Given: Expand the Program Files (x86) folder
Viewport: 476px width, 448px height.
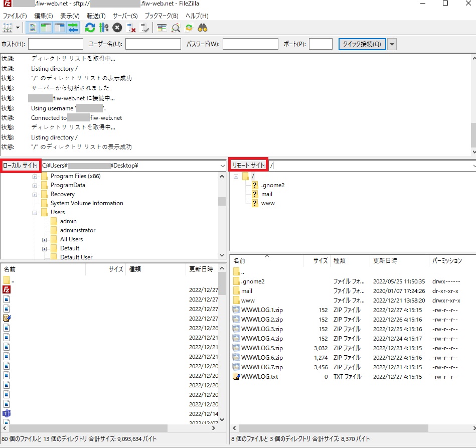Looking at the screenshot, I should point(35,177).
